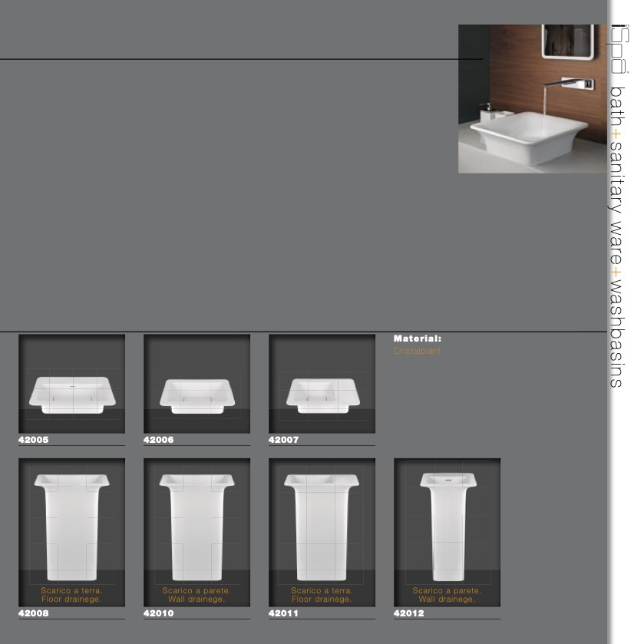Click the 42010 product code label
This screenshot has height=644, width=644.
tap(158, 614)
